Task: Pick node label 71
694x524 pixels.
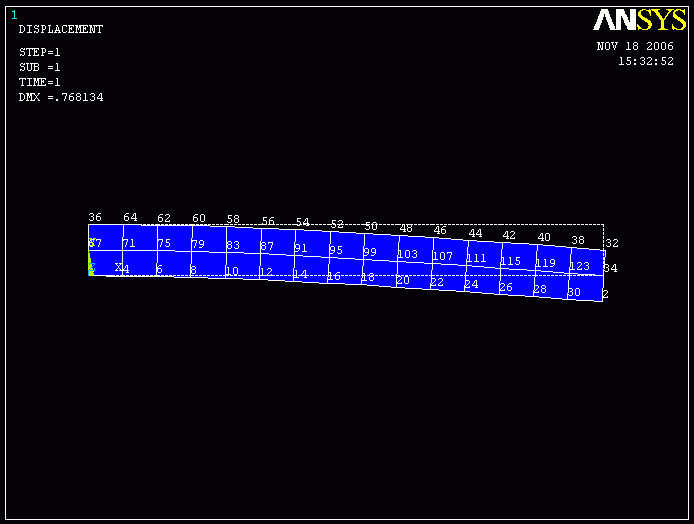Action: coord(129,243)
